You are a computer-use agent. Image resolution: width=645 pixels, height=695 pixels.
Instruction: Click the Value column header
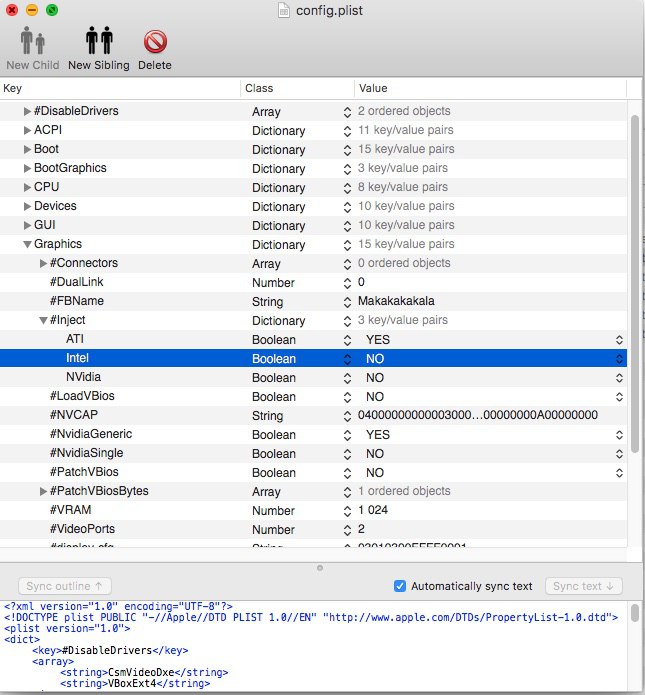(490, 88)
